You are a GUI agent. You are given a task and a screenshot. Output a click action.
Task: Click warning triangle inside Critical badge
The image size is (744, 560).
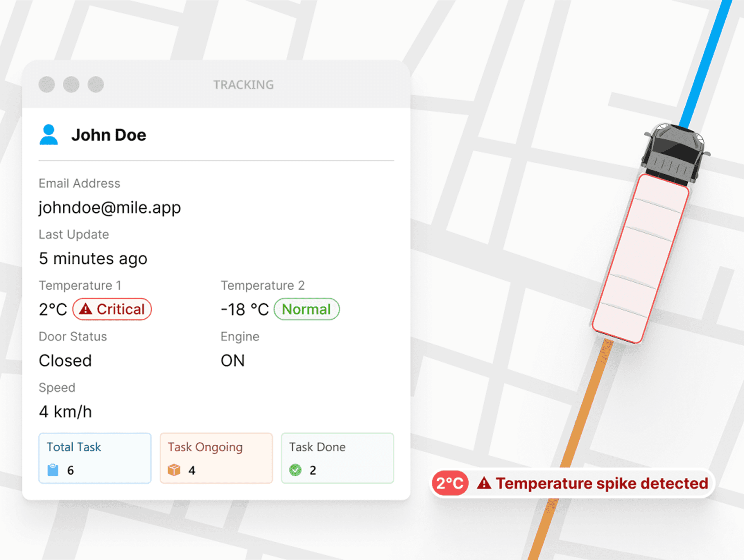85,309
